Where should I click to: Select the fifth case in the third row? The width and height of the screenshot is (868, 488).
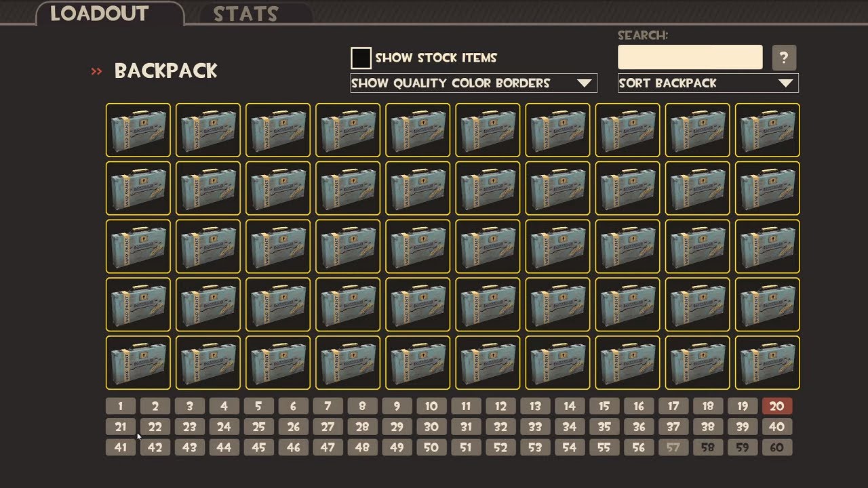point(418,247)
